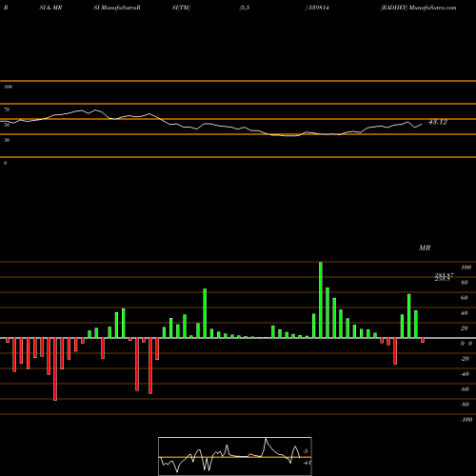The width and height of the screenshot is (476, 476).
Task: Click the -60 label on the MR axis
Action: [465, 389]
